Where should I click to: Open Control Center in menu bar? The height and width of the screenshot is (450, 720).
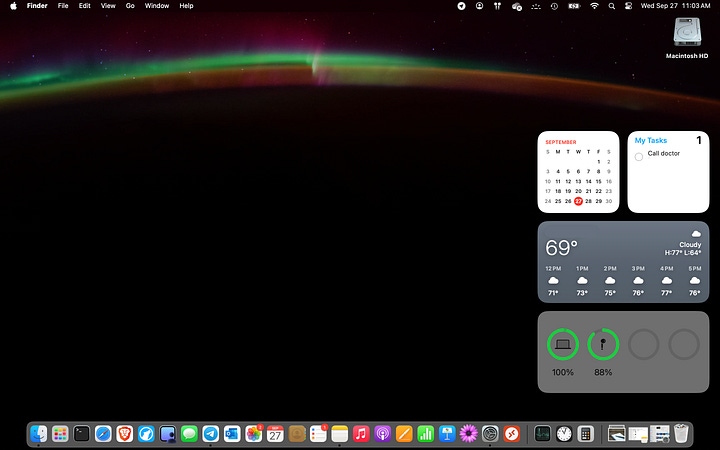629,6
